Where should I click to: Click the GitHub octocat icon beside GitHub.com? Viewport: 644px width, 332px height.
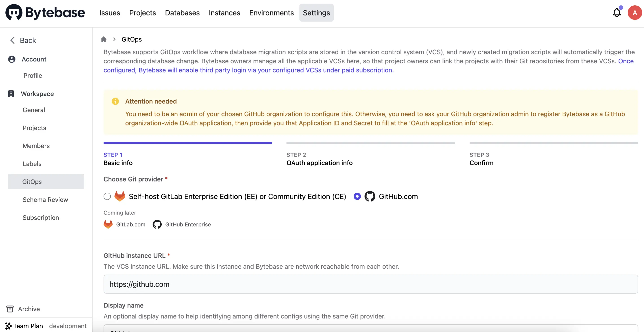pyautogui.click(x=370, y=197)
